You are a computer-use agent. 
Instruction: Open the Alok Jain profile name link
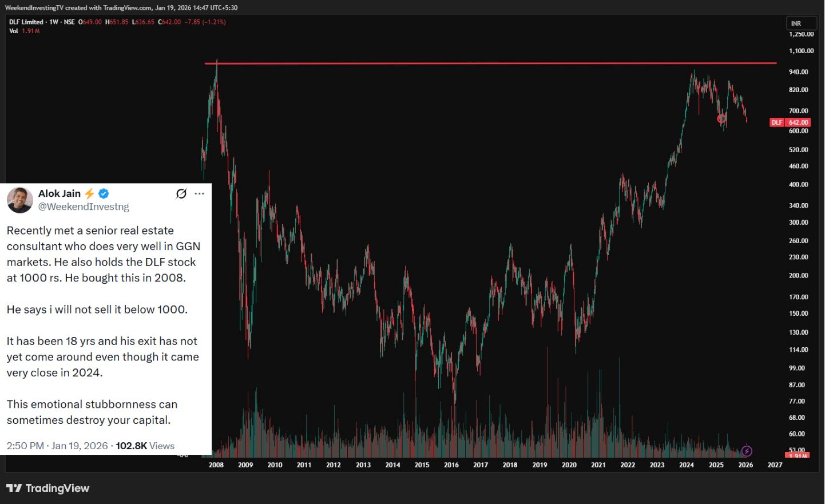[60, 193]
